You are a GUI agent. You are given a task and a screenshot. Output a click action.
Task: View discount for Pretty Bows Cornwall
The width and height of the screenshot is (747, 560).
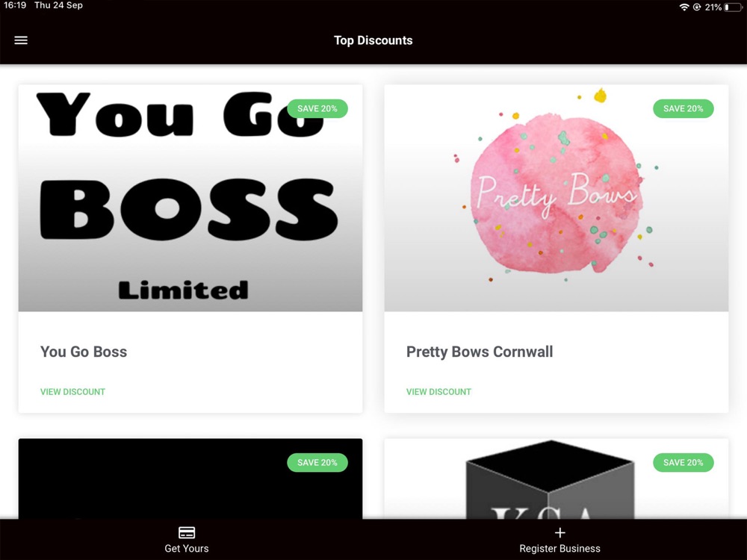[438, 392]
